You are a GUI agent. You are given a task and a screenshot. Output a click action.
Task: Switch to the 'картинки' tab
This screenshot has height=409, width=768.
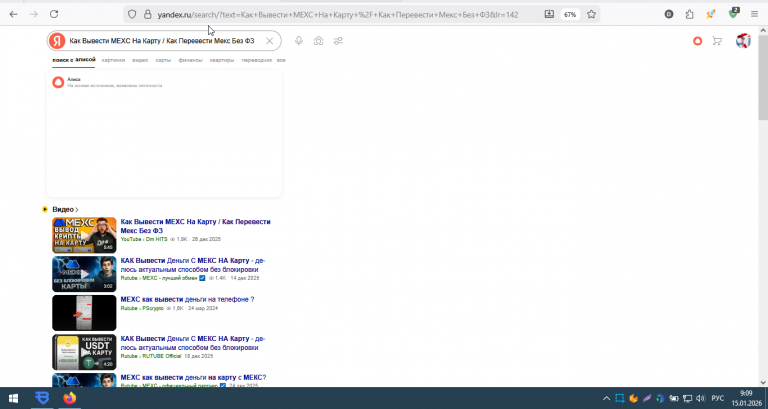coord(113,60)
